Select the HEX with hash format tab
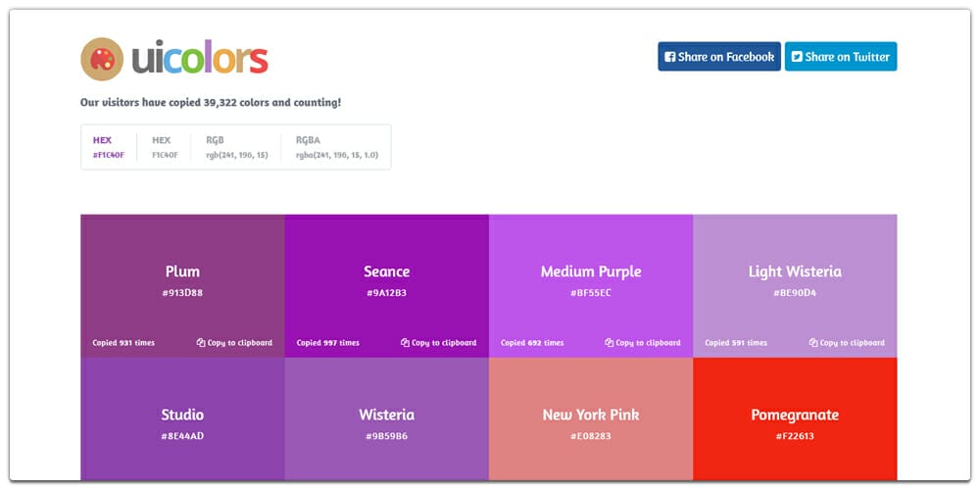This screenshot has width=980, height=490. (109, 147)
